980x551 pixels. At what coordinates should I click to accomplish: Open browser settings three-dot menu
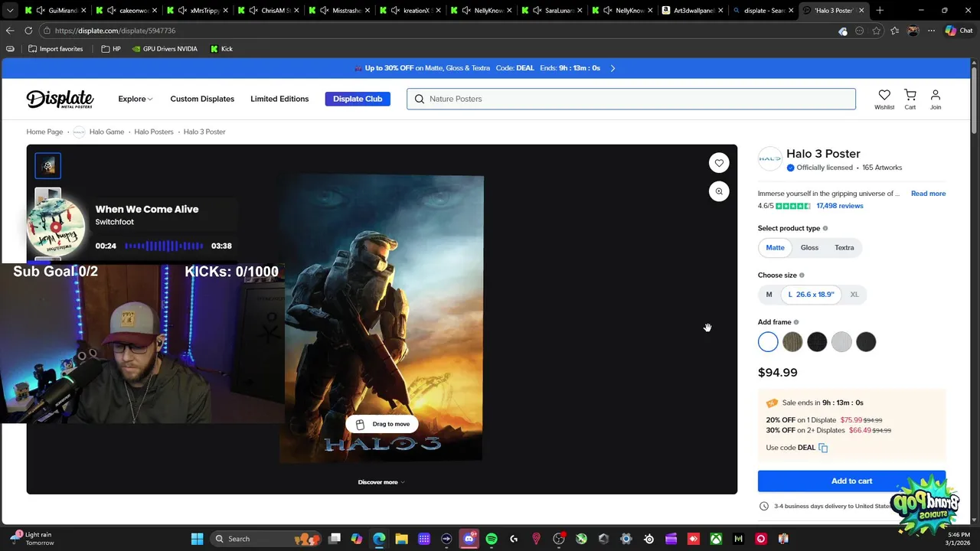point(931,31)
